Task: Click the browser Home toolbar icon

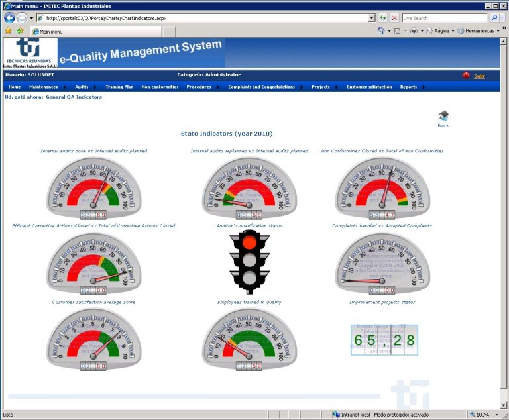Action: [381, 31]
